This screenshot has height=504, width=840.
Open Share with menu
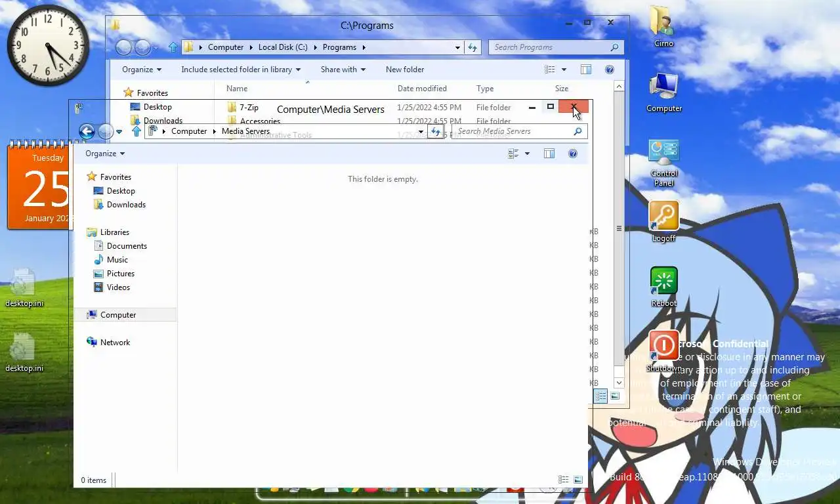point(343,70)
